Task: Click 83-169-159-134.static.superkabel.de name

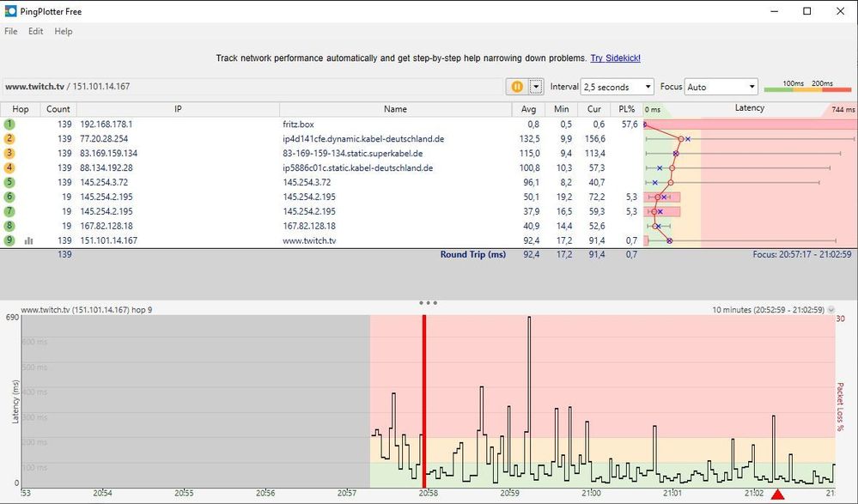Action: [352, 153]
